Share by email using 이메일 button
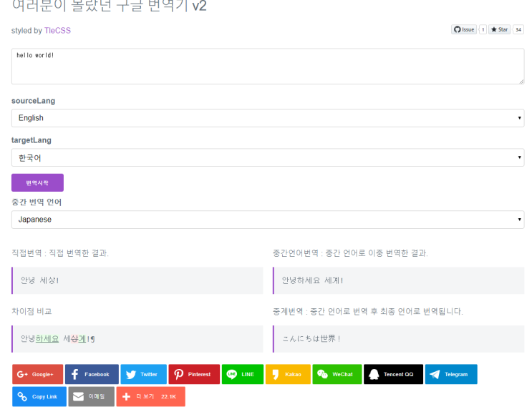 pos(92,397)
